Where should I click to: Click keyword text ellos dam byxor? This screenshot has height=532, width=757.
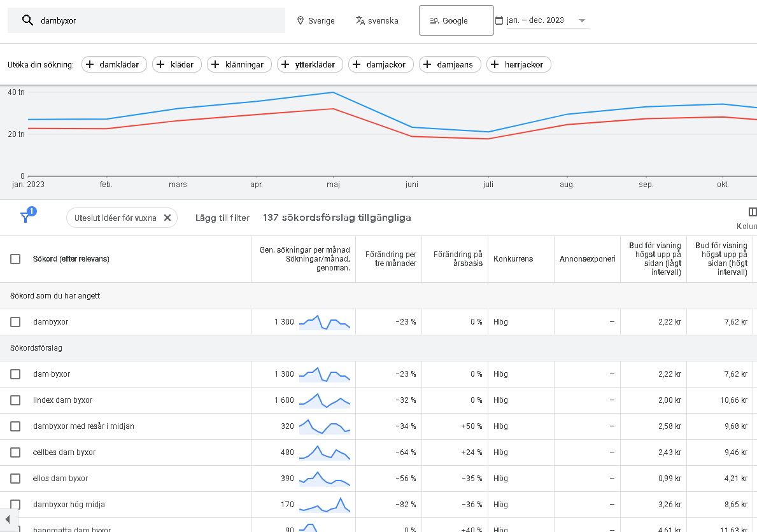point(60,479)
